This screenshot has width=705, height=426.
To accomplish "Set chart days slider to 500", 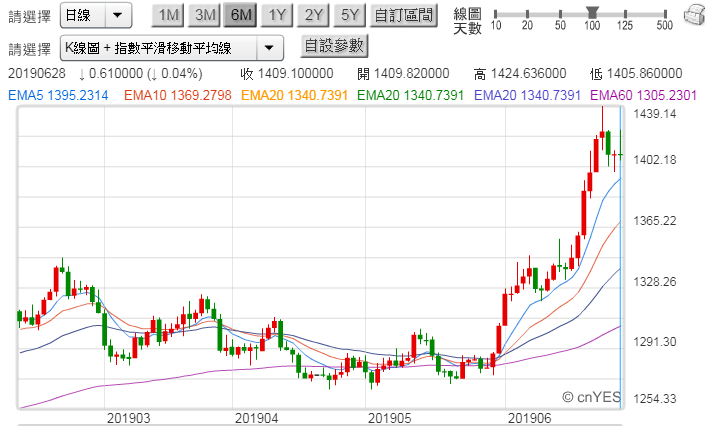I will (665, 14).
